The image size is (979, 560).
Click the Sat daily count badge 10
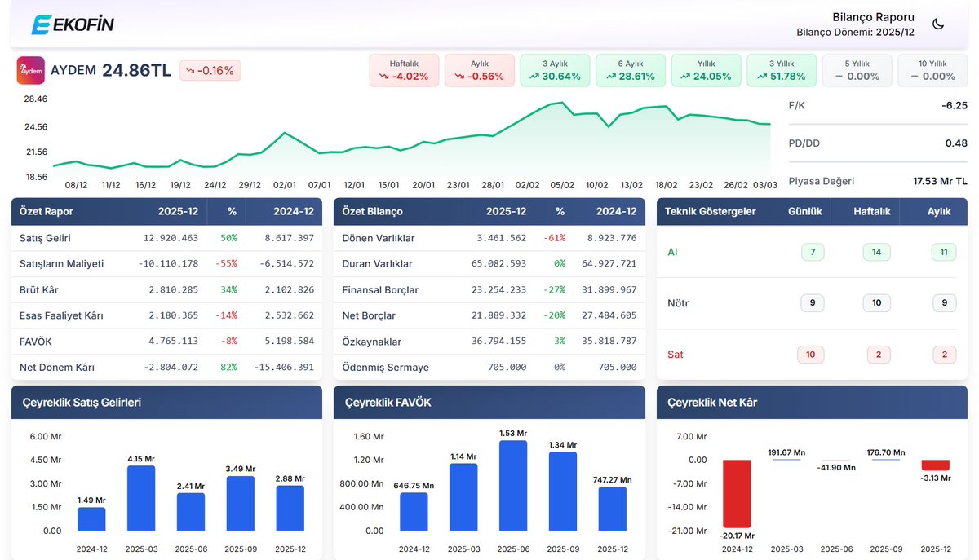coord(810,355)
